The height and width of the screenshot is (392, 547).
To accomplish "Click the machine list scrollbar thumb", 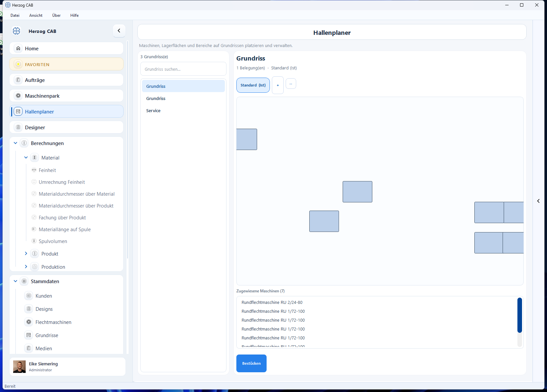I will (520, 315).
